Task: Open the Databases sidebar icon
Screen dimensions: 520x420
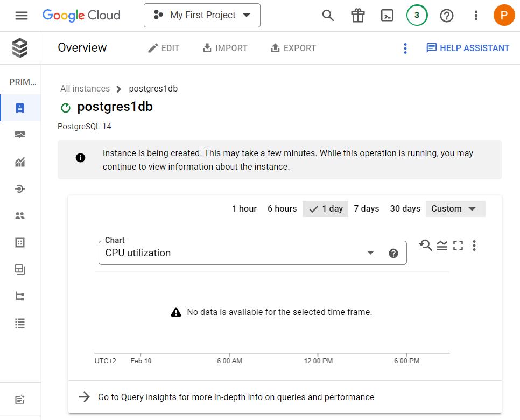Action: tap(20, 242)
